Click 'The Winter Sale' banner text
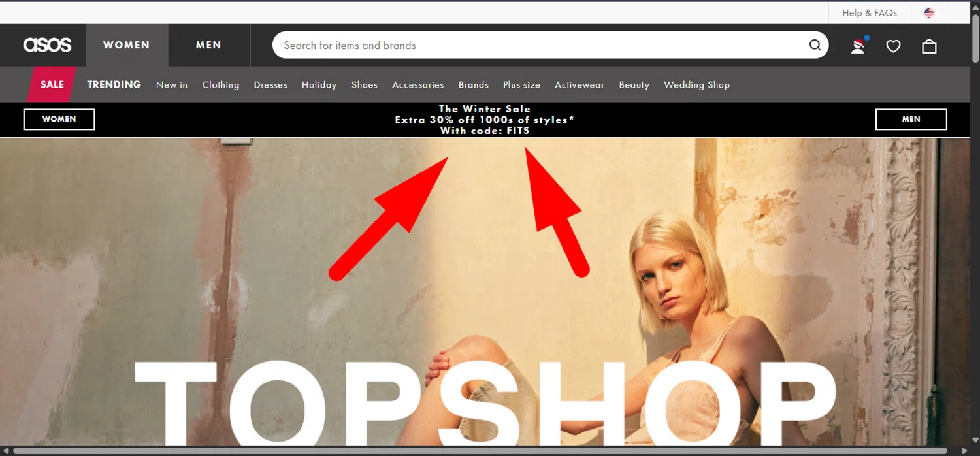 click(485, 109)
